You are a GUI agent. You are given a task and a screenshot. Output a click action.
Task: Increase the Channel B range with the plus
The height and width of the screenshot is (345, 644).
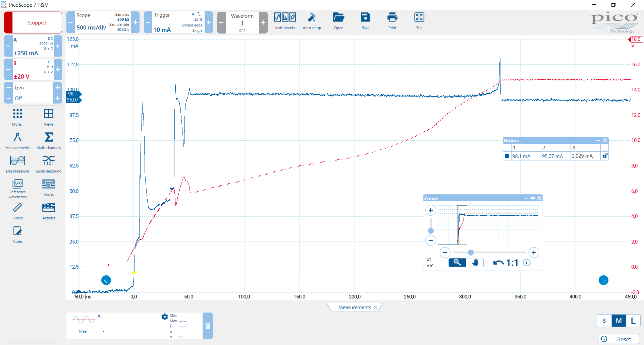(x=58, y=69)
